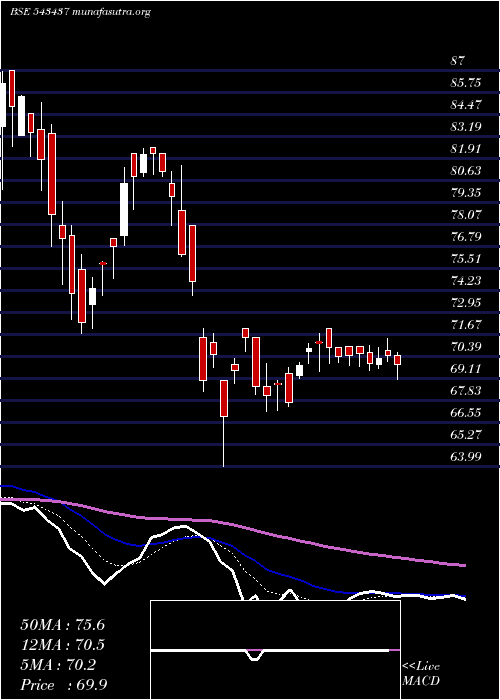Select the 81.91 price axis label
This screenshot has height=700, width=500.
coord(466,148)
